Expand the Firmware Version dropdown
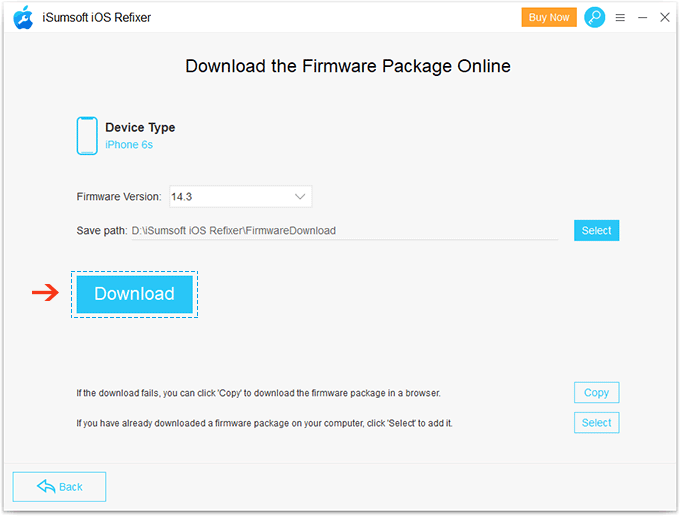This screenshot has width=680, height=516. (241, 196)
